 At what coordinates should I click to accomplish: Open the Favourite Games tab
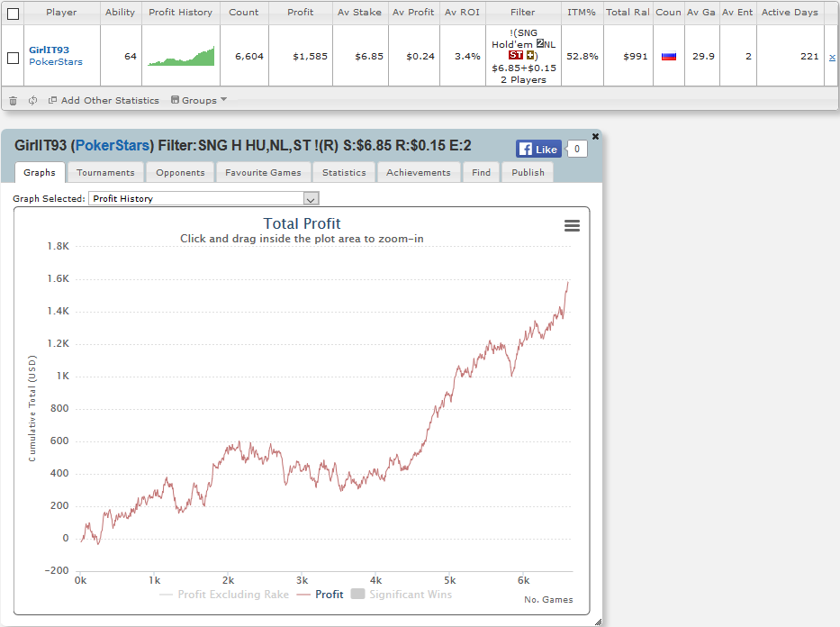coord(263,173)
